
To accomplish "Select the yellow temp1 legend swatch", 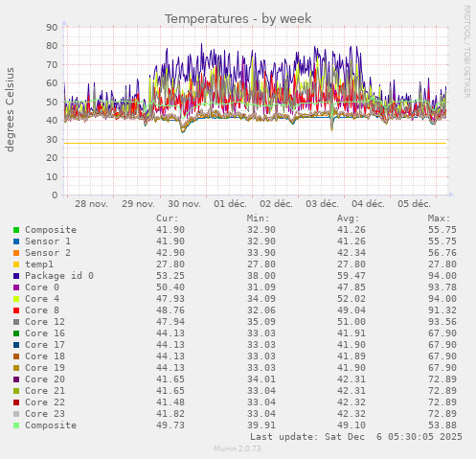I will (16, 264).
